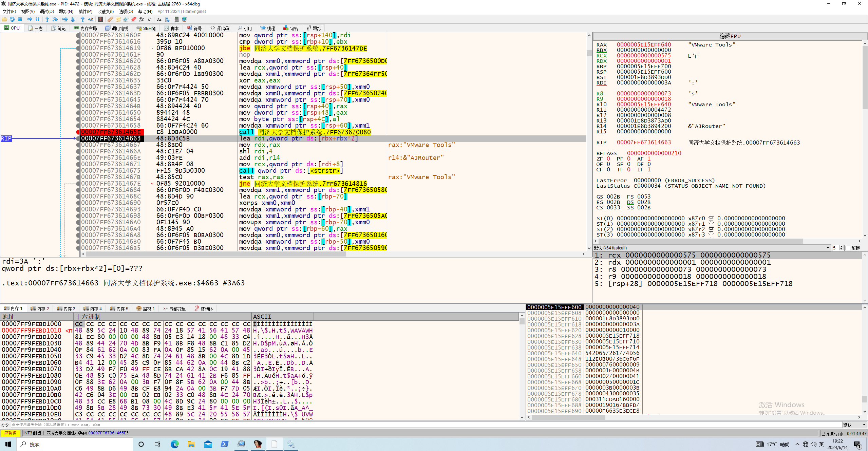The width and height of the screenshot is (868, 451).
Task: Click the ASCII column header in dump
Action: pyautogui.click(x=283, y=317)
